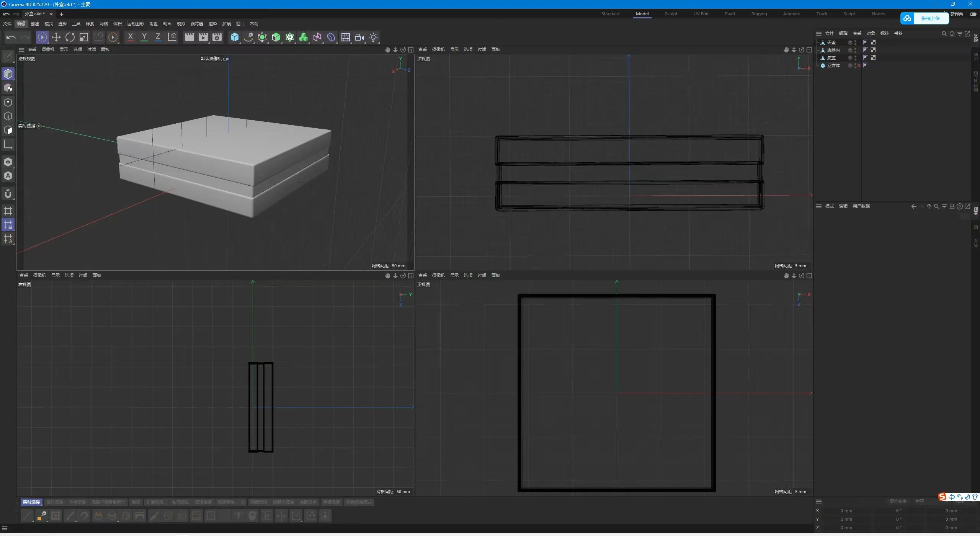Click the Cloner MoGraph icon

click(x=304, y=37)
